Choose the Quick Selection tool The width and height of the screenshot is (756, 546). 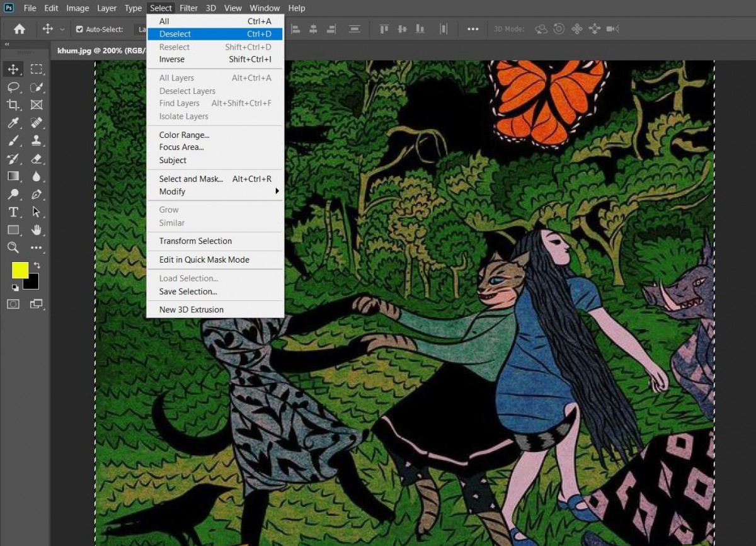tap(37, 87)
